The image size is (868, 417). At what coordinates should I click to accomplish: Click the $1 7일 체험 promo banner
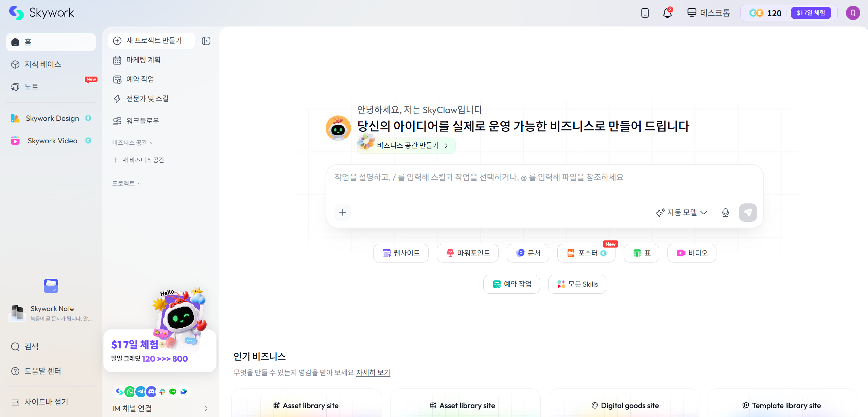(160, 350)
